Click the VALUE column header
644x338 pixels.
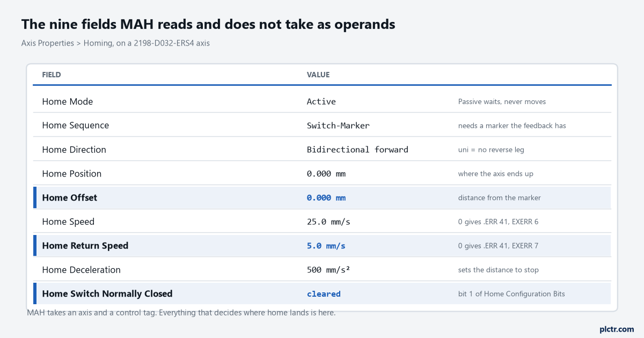coord(318,75)
